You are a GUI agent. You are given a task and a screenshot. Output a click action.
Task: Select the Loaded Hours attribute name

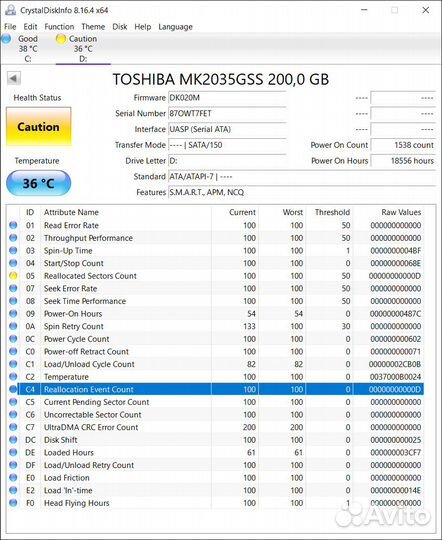pyautogui.click(x=69, y=453)
